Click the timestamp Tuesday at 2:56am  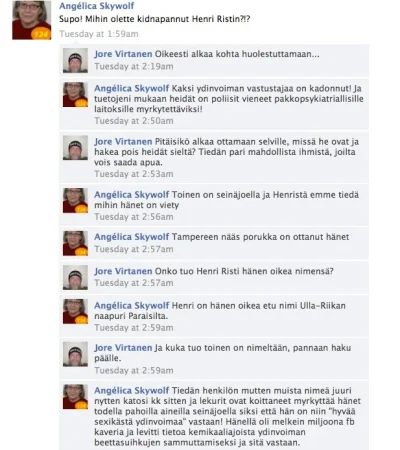[134, 217]
